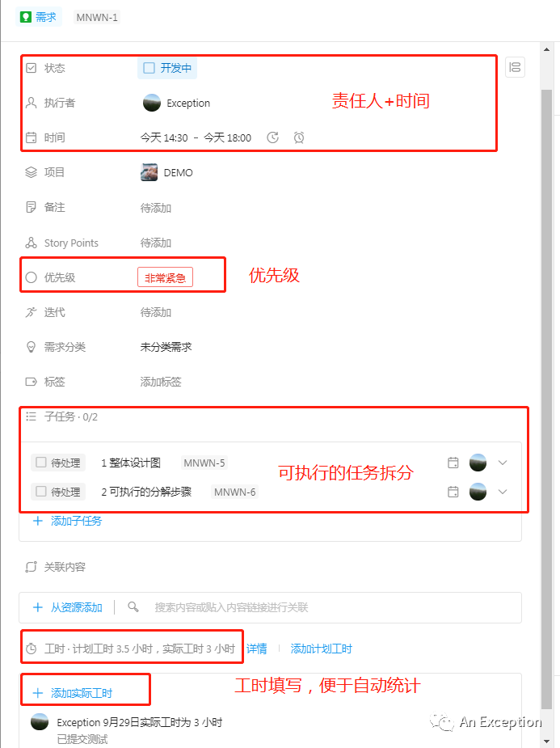The image size is (560, 748).
Task: Open the 非常紧急 priority dropdown
Action: pyautogui.click(x=165, y=277)
